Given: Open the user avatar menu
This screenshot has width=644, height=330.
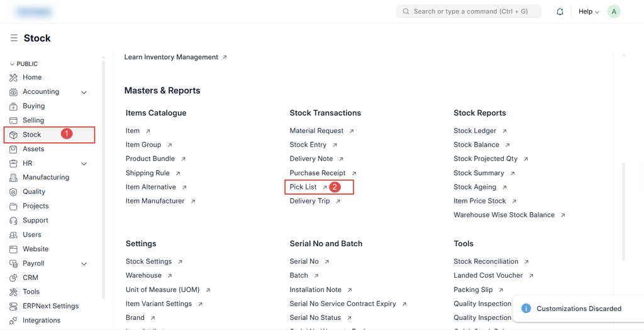Looking at the screenshot, I should [x=614, y=11].
